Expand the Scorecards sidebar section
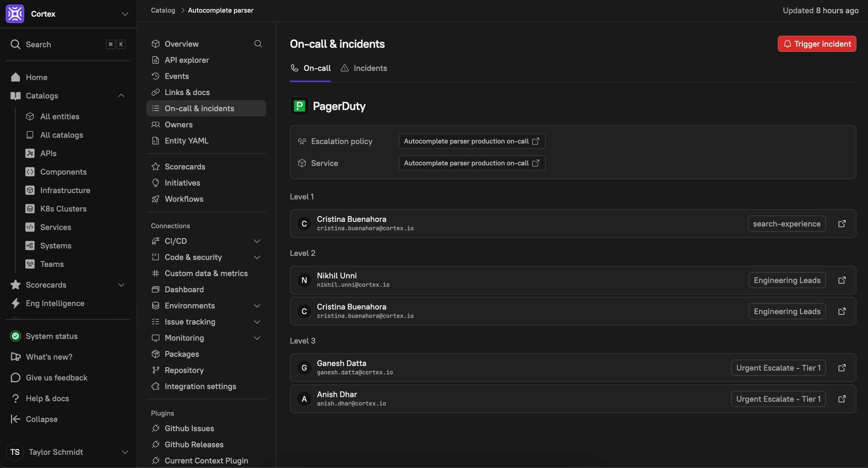This screenshot has height=468, width=868. point(121,285)
